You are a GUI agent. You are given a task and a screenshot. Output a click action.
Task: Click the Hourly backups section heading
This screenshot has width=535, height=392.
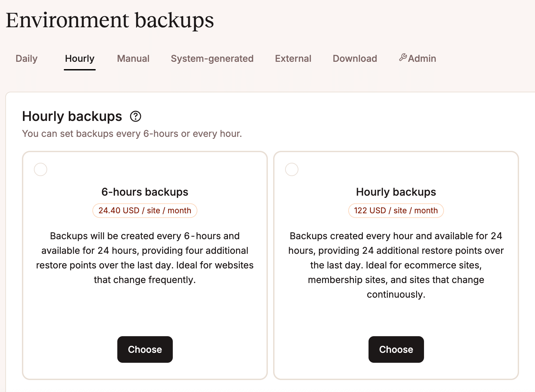(x=72, y=116)
